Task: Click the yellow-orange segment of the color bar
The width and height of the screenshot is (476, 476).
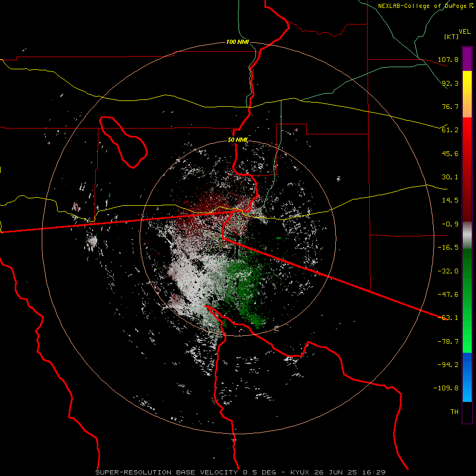Action: tap(467, 94)
